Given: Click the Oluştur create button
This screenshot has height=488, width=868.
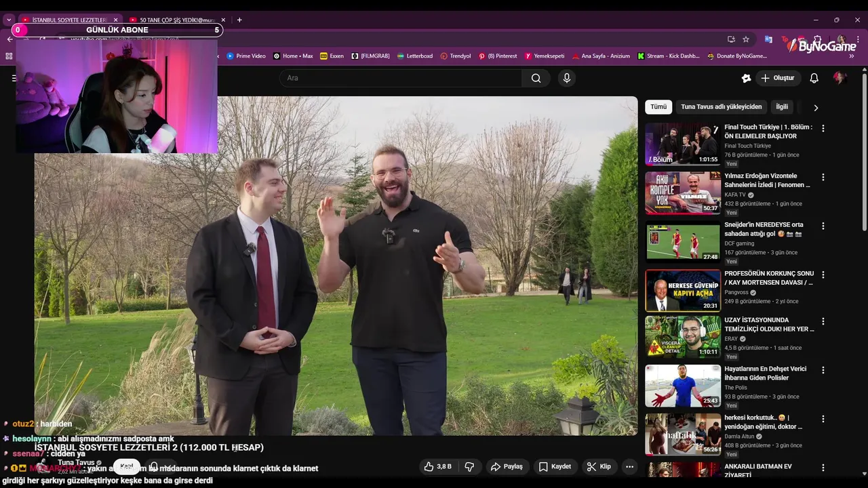Looking at the screenshot, I should pyautogui.click(x=778, y=78).
